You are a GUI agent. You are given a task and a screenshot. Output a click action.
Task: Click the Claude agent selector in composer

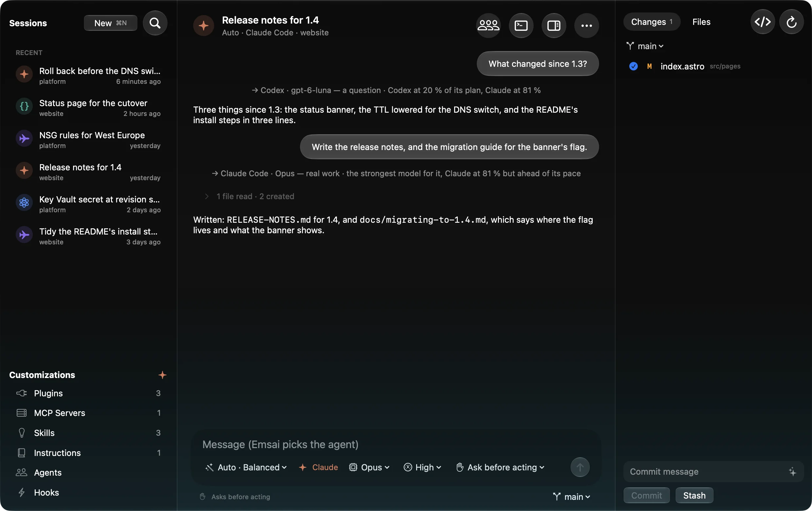click(318, 467)
